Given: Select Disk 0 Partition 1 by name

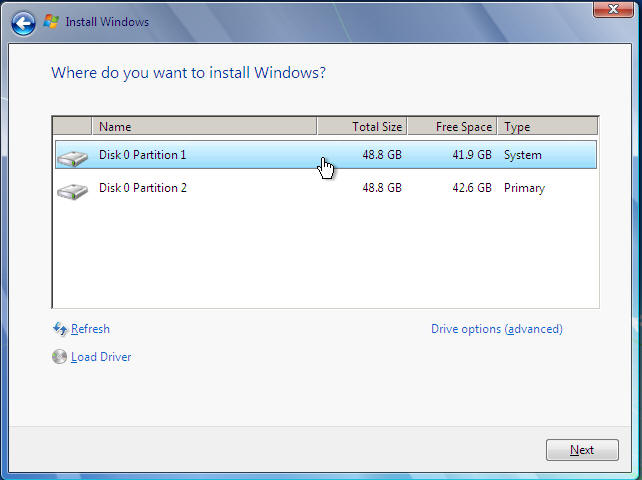Looking at the screenshot, I should pos(142,155).
